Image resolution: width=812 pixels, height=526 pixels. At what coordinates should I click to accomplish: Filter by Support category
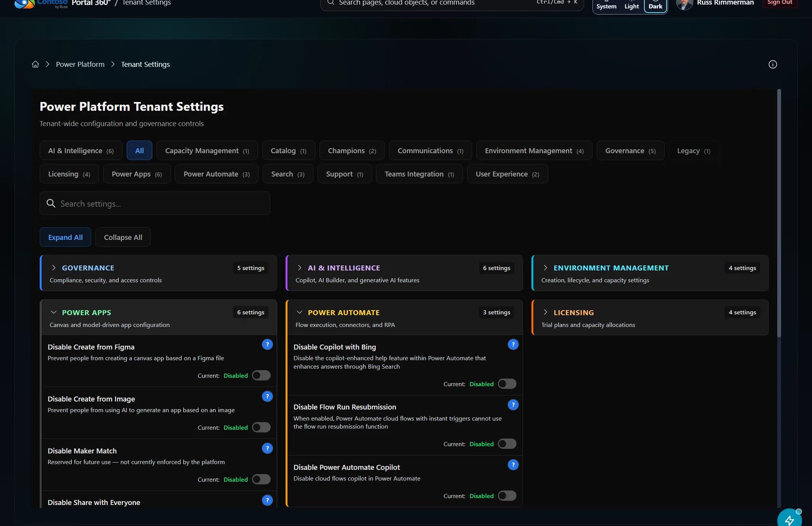point(344,174)
